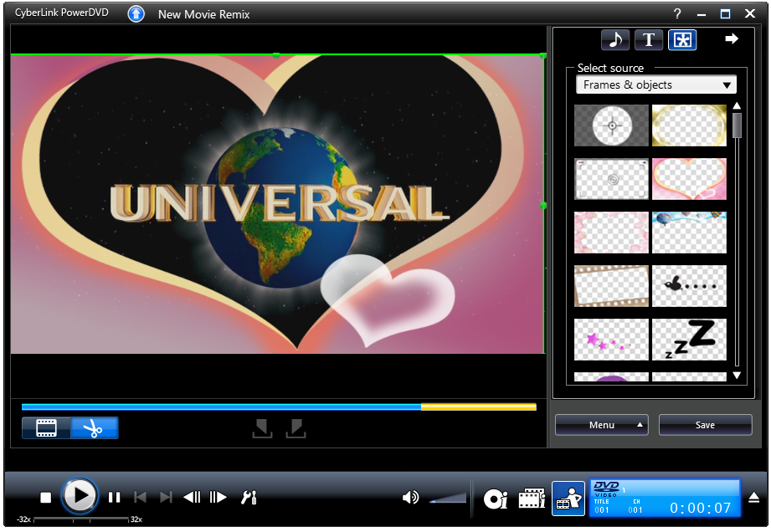771x532 pixels.
Task: Stop playback with the stop button
Action: [46, 498]
